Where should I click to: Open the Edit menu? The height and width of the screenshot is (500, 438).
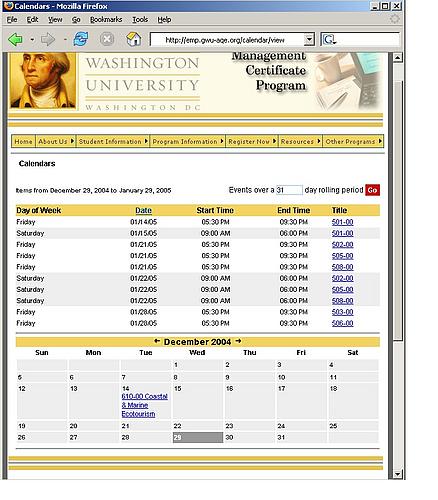(x=32, y=20)
